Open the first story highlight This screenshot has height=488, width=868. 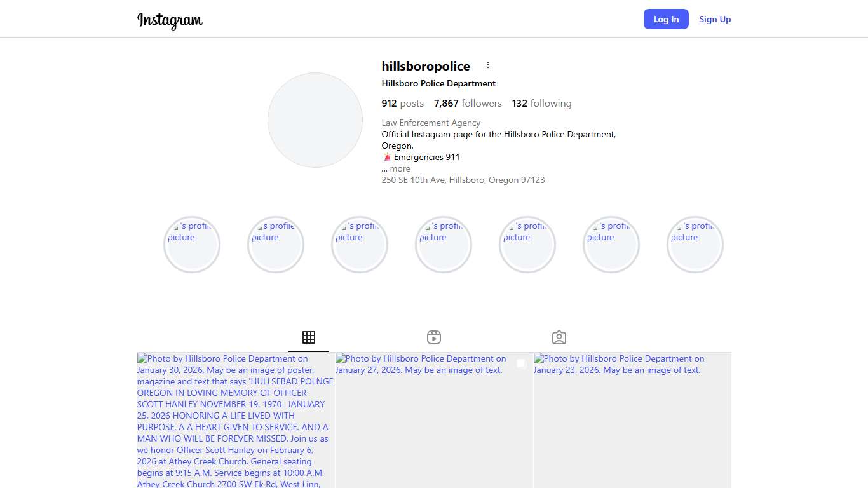point(192,245)
